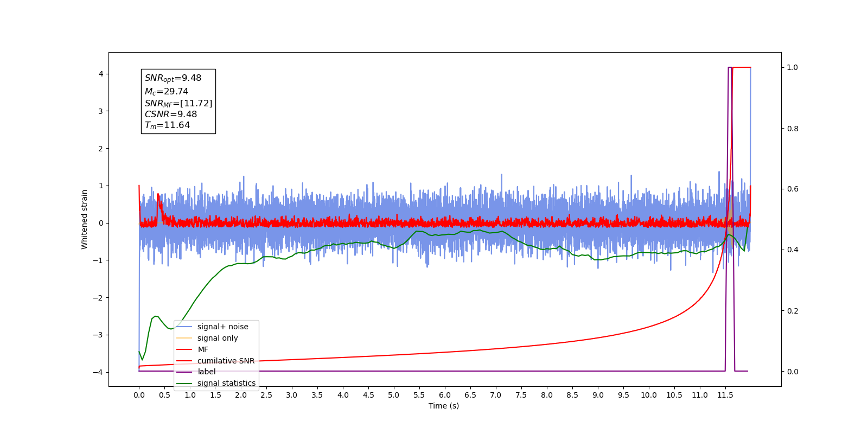The width and height of the screenshot is (868, 434).
Task: Click the 6.5 tick label on the time axis
Action: 470,395
